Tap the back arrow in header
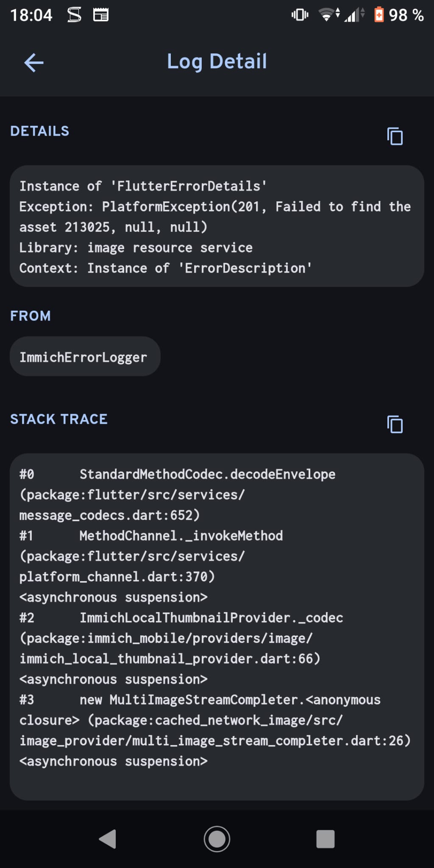Image resolution: width=434 pixels, height=868 pixels. click(34, 63)
